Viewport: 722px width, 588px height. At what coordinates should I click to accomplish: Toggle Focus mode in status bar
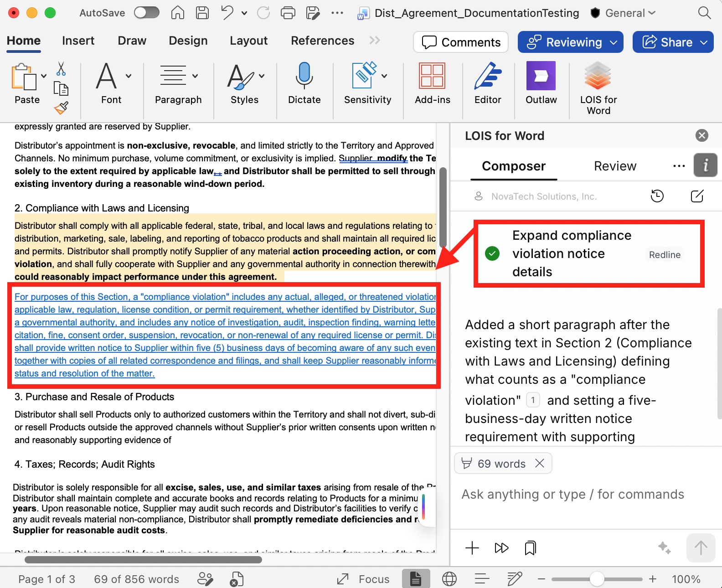click(x=363, y=579)
